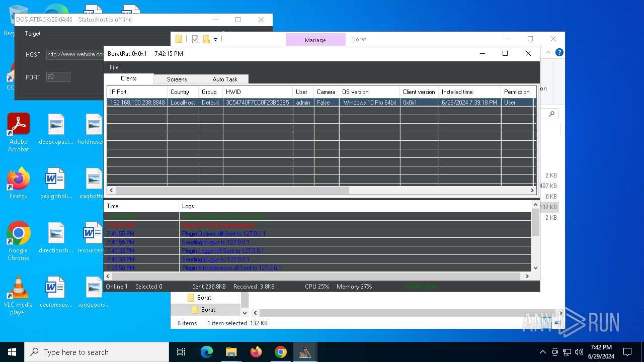Click the Client version column header
The width and height of the screenshot is (644, 362).
coord(420,92)
